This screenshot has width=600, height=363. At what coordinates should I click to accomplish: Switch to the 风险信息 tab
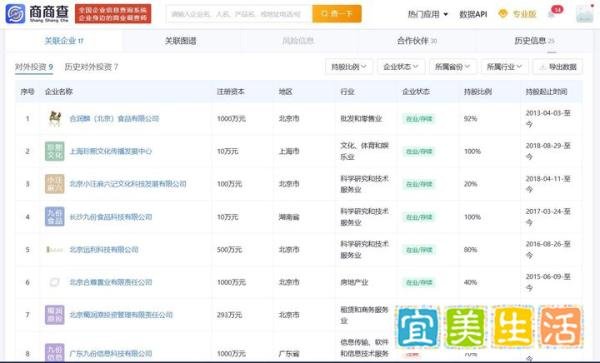[x=298, y=41]
